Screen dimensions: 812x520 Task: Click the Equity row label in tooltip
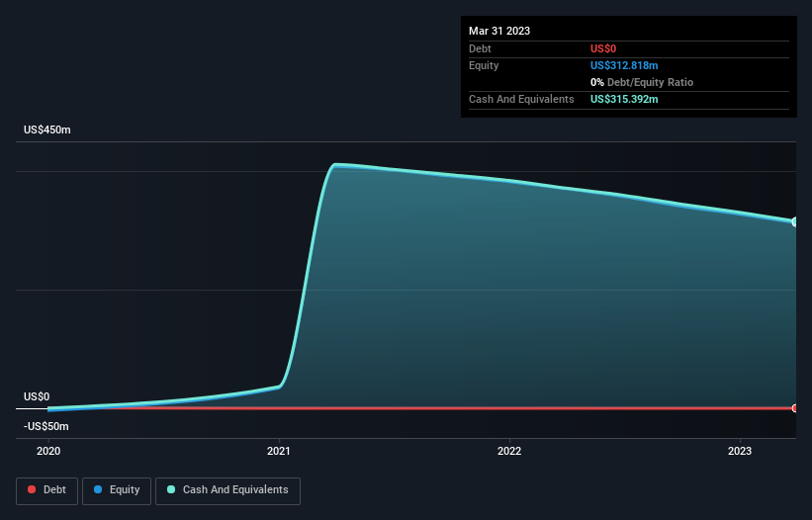click(484, 65)
